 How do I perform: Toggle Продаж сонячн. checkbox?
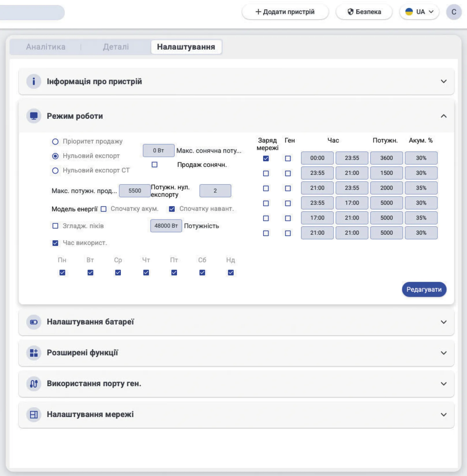coord(155,165)
